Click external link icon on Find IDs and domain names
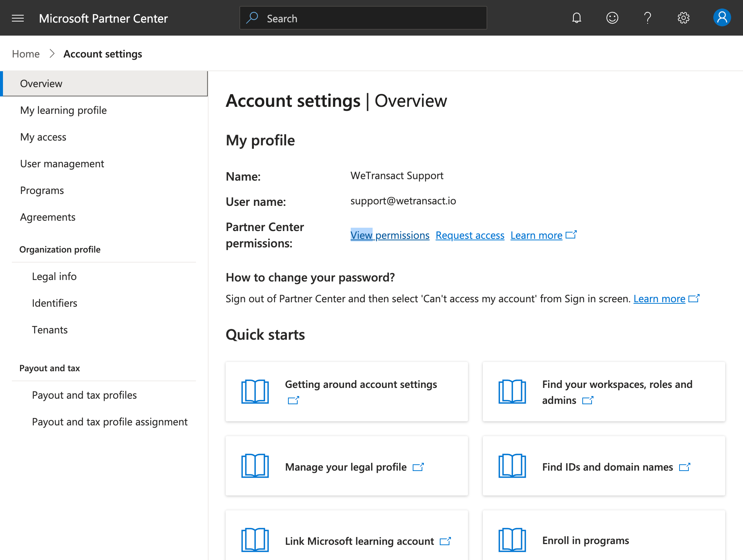The image size is (743, 560). point(685,467)
